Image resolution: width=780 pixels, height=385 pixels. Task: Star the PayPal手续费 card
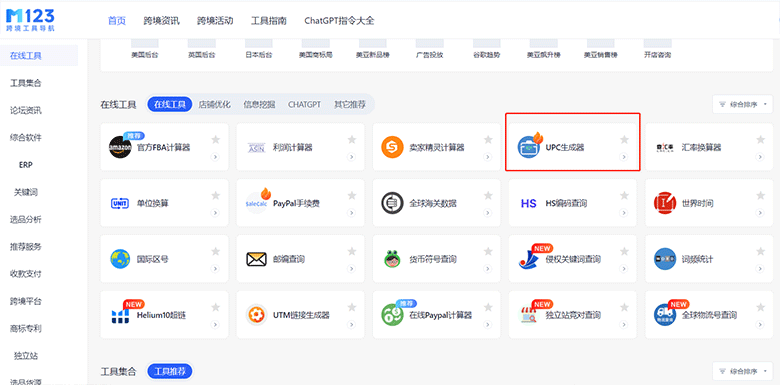click(x=352, y=195)
